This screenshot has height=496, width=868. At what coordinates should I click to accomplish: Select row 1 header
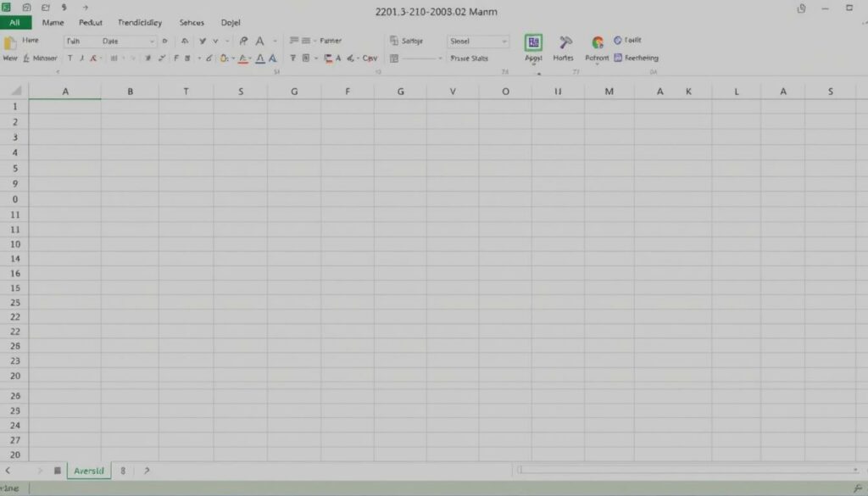click(x=15, y=106)
